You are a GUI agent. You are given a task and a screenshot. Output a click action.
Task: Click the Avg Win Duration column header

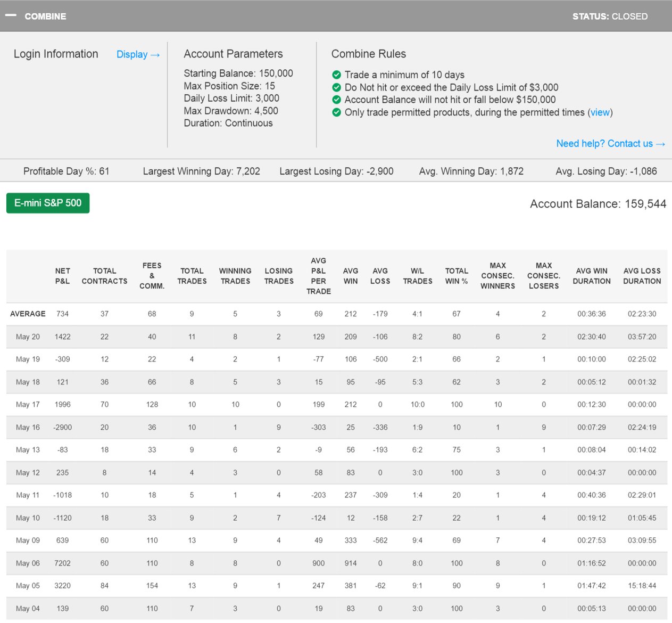tap(591, 276)
